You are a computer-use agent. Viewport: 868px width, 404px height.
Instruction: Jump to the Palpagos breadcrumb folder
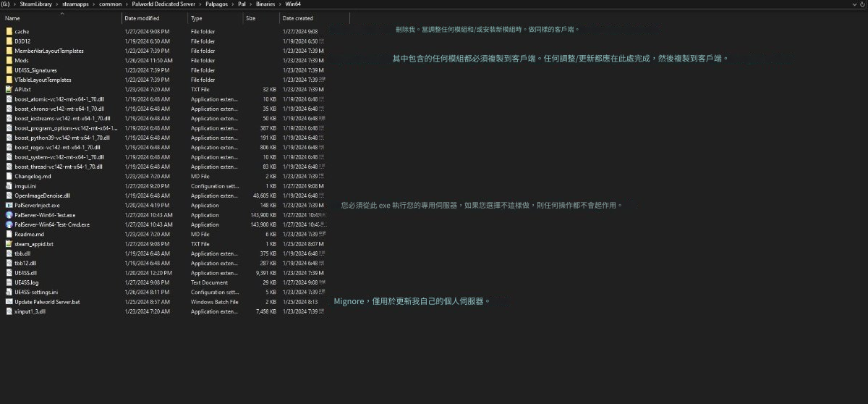coord(213,4)
